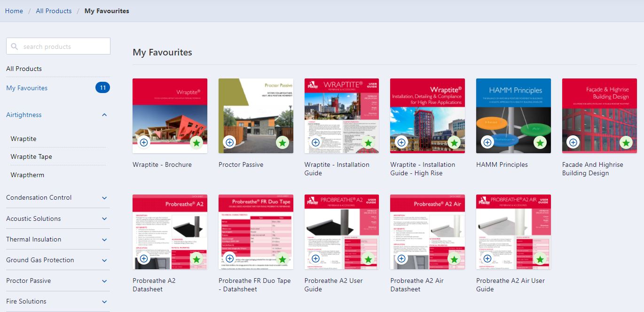Click plus icon on Wraptite Brochure card

[144, 142]
